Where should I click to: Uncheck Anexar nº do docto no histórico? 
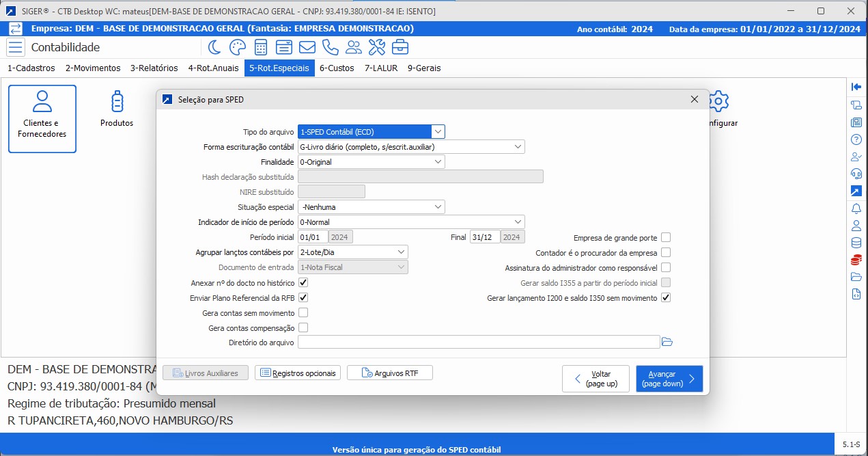tap(303, 282)
